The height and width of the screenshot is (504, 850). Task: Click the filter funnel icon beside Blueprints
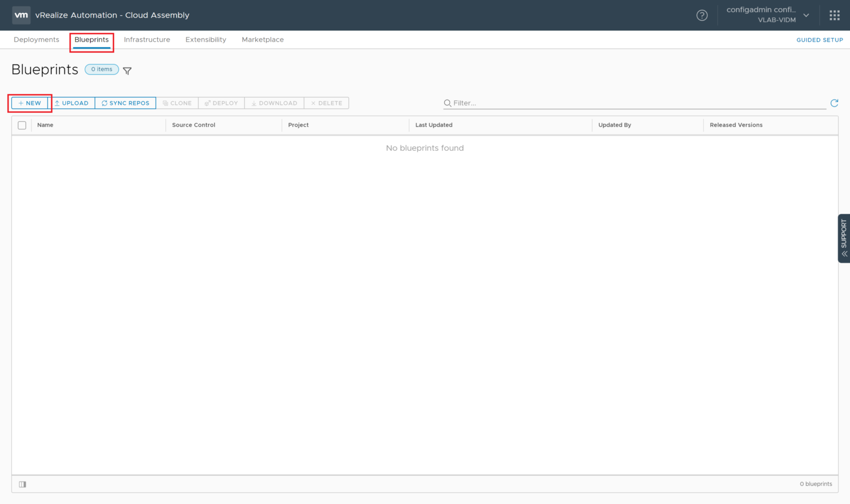(x=127, y=70)
